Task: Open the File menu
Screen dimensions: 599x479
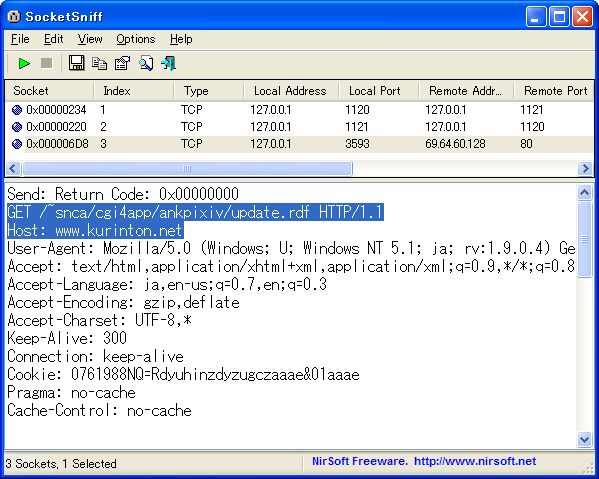Action: [x=20, y=39]
